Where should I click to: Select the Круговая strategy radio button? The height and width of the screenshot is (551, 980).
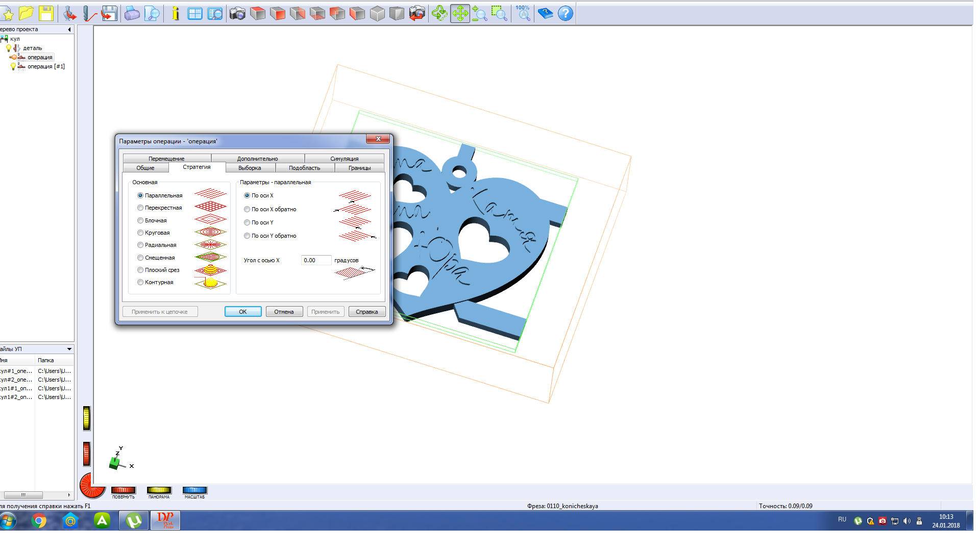coord(140,233)
